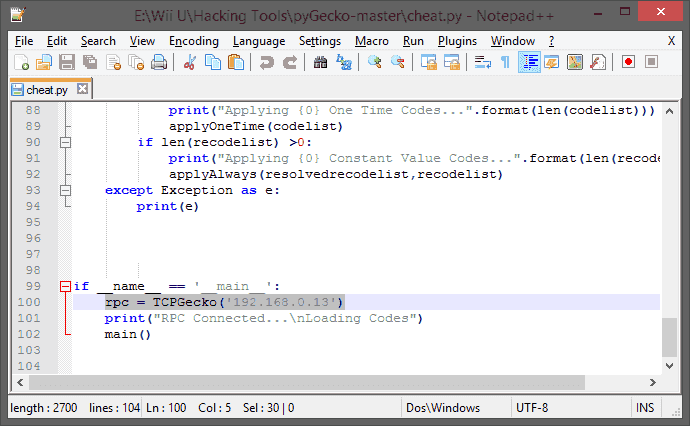Image resolution: width=690 pixels, height=426 pixels.
Task: Open the Document Map icon
Action: [x=575, y=62]
